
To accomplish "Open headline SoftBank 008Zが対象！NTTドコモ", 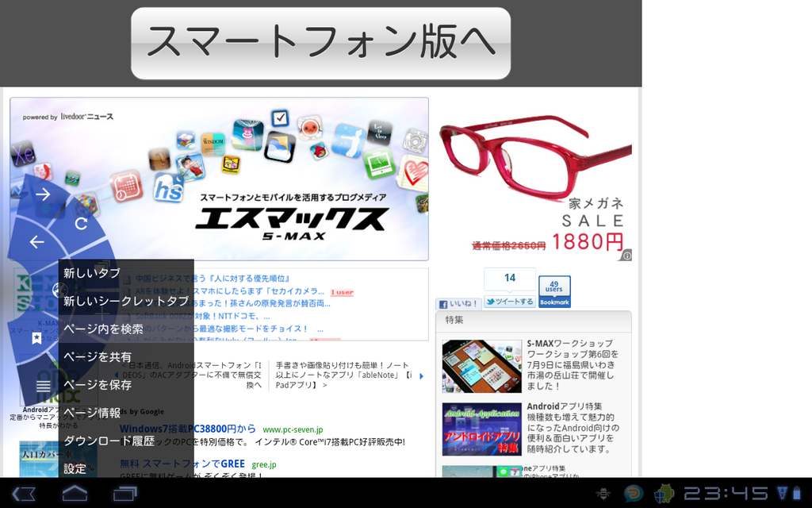I will coord(202,316).
